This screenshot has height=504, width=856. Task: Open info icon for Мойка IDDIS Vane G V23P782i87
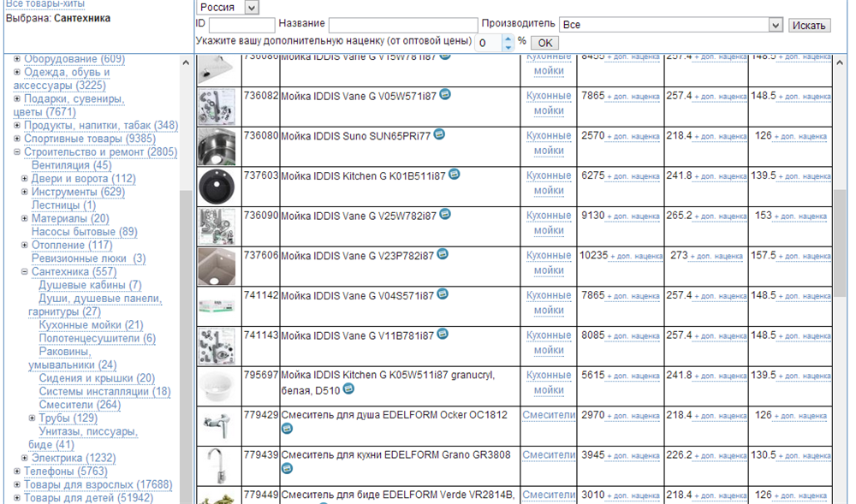tap(443, 254)
